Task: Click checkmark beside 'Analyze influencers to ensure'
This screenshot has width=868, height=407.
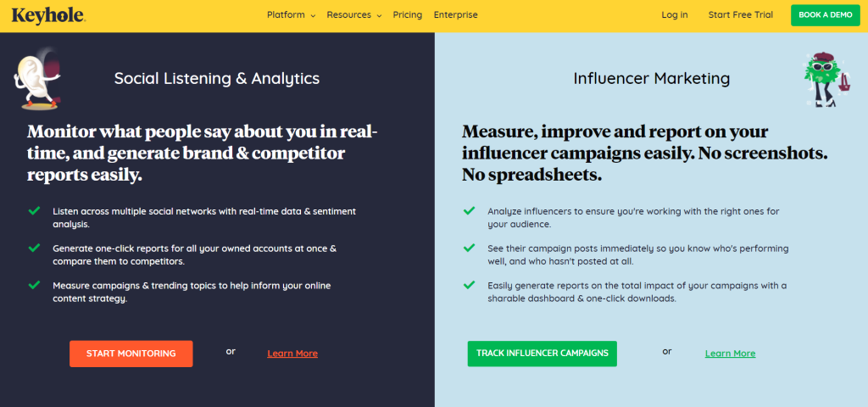Action: [x=469, y=210]
